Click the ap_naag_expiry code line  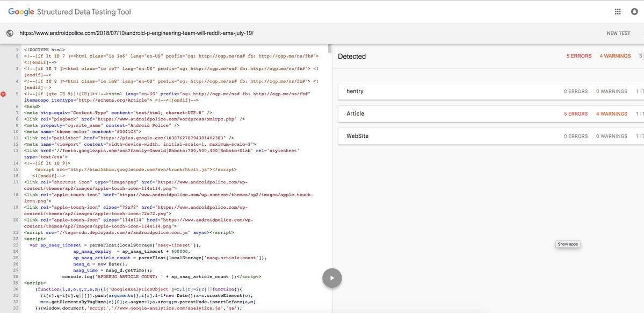(132, 251)
